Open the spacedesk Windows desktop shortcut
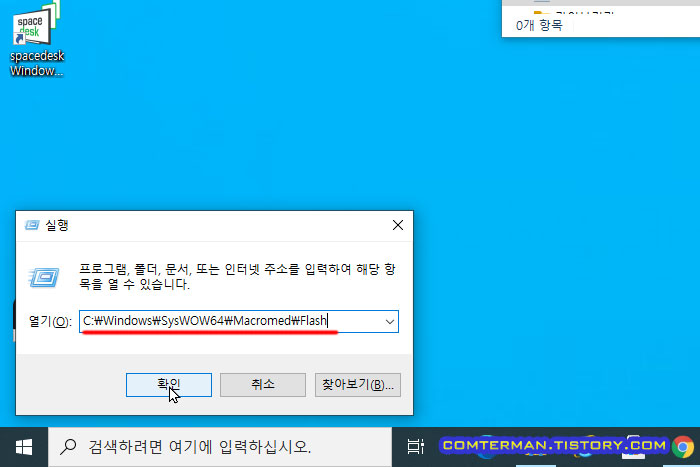The width and height of the screenshot is (700, 467). point(37,39)
